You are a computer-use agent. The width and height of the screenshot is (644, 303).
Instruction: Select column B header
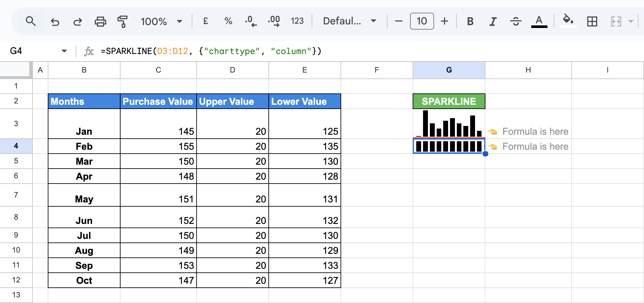pos(84,70)
